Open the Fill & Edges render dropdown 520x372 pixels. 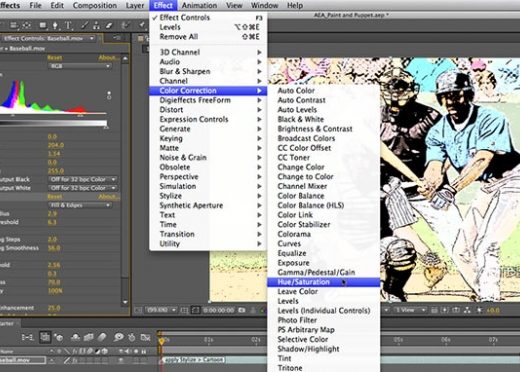(x=80, y=205)
